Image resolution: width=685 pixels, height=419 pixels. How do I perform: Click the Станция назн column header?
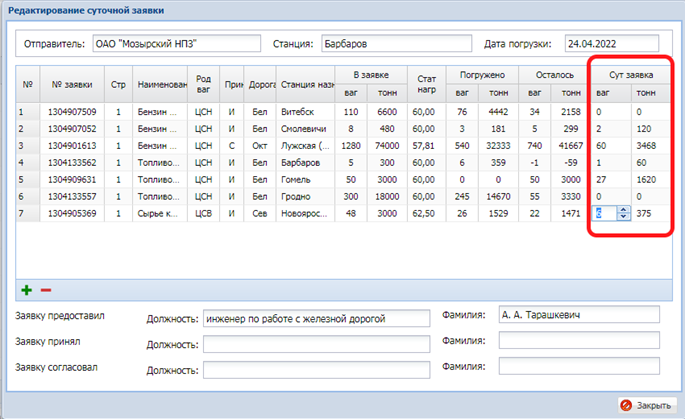click(x=305, y=84)
